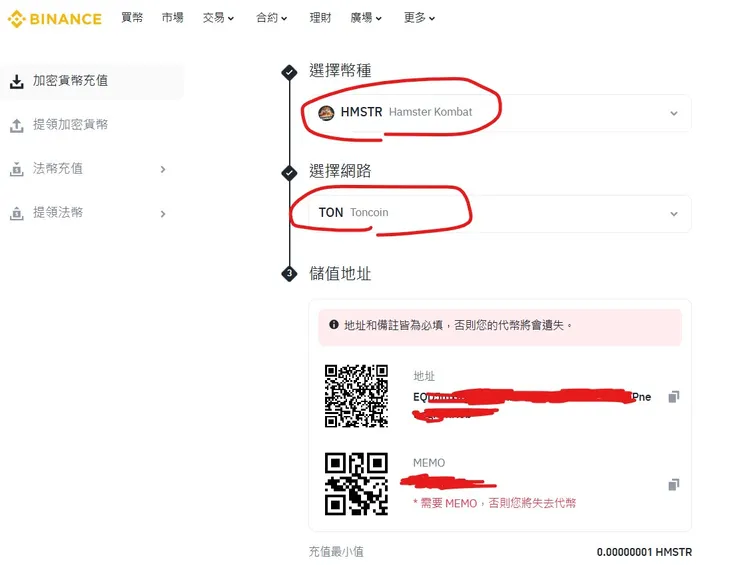Expand the 合約 dropdown menu
The image size is (740, 565).
(271, 18)
